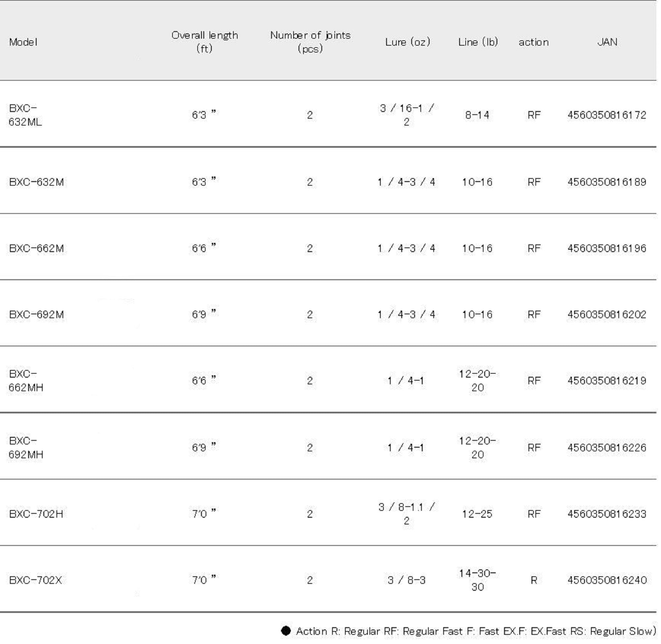Select the BXC-692MH model cell

(26, 447)
